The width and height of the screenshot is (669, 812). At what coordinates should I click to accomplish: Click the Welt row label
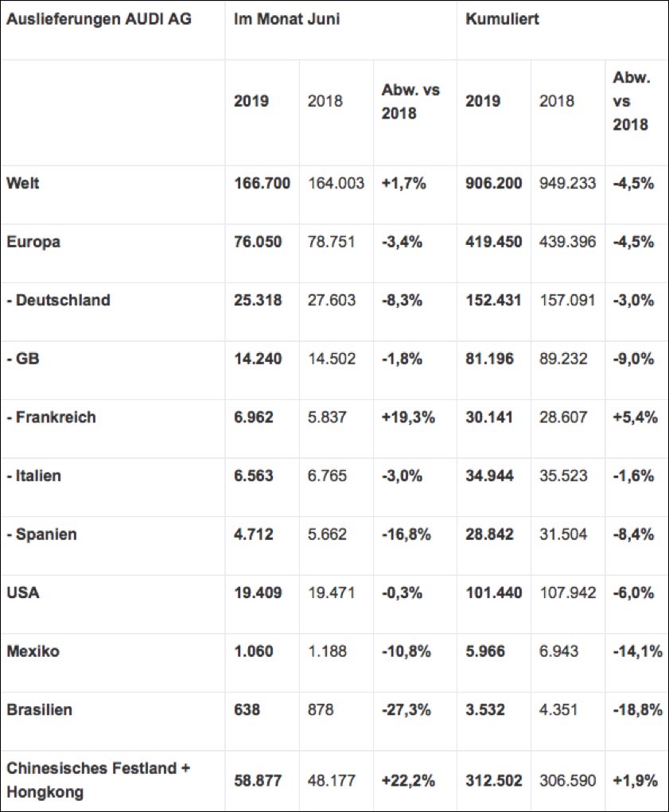pos(23,184)
